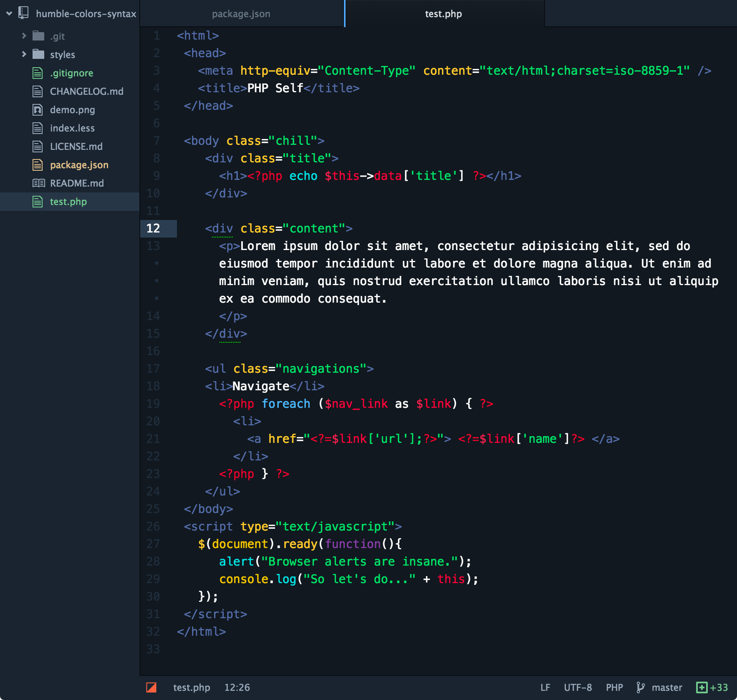Expand the styles folder
This screenshot has width=737, height=700.
tap(24, 54)
